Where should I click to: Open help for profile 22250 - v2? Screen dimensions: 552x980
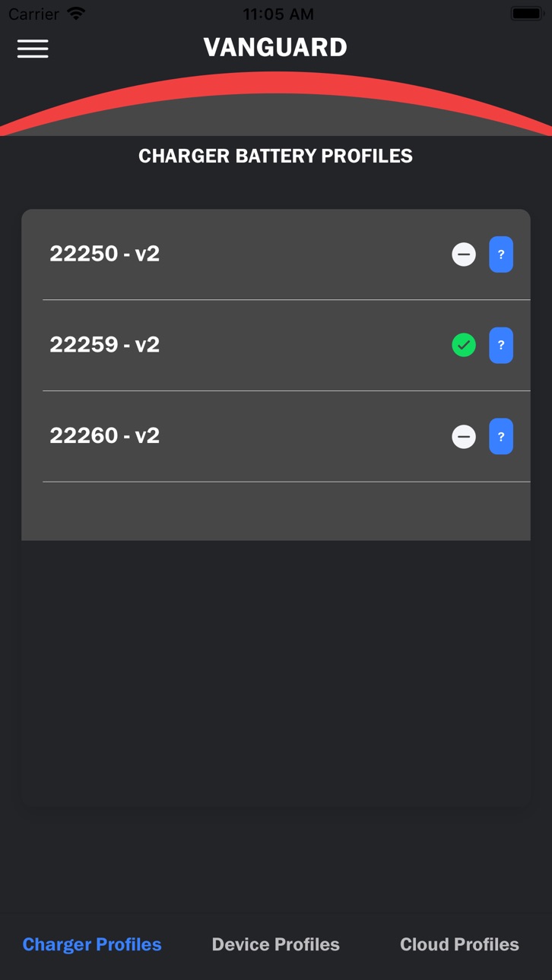500,254
